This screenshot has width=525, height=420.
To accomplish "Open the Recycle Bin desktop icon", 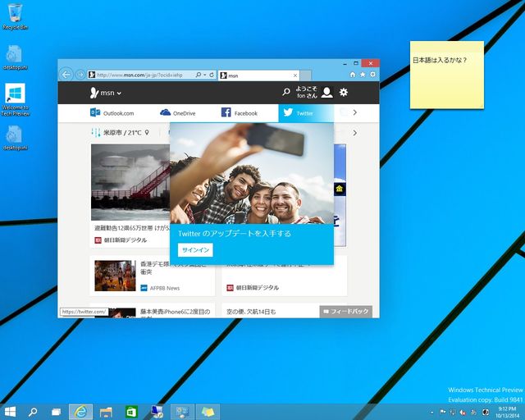I will [x=15, y=16].
